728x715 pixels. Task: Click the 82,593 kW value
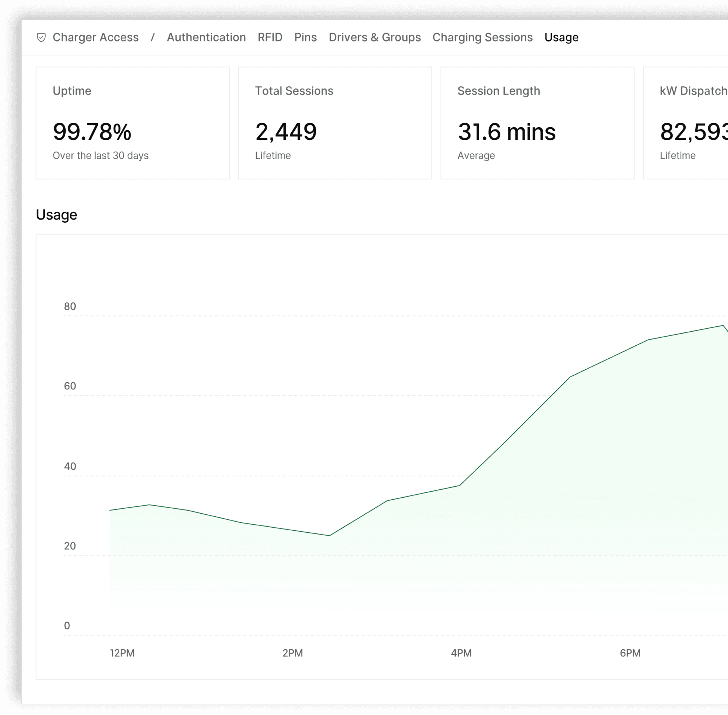(x=694, y=132)
